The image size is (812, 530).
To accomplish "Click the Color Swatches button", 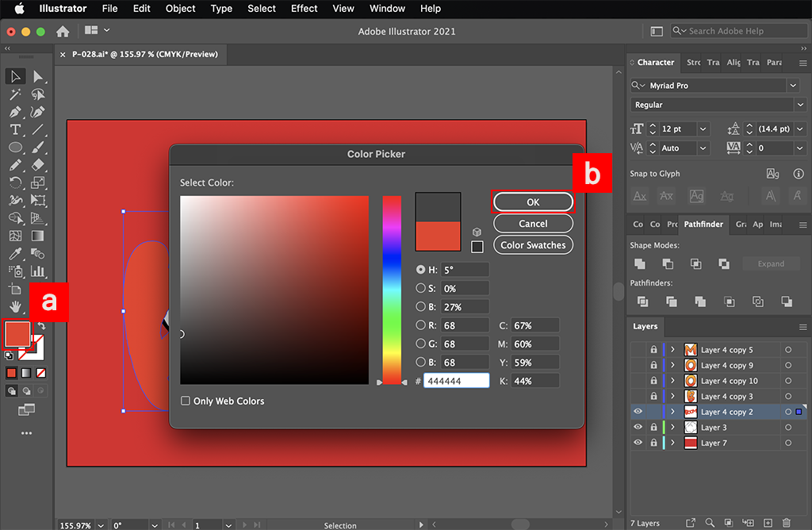I will coord(533,245).
